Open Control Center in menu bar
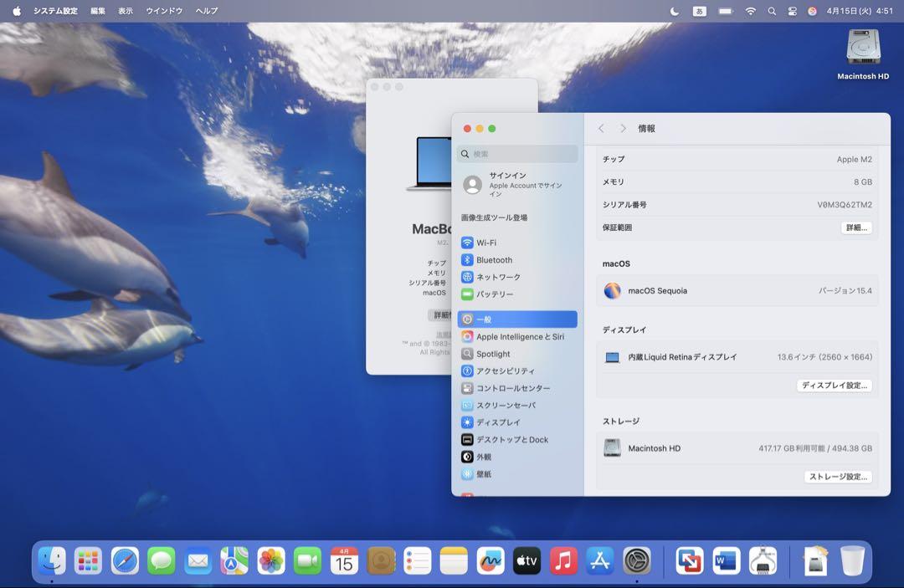 pyautogui.click(x=792, y=11)
